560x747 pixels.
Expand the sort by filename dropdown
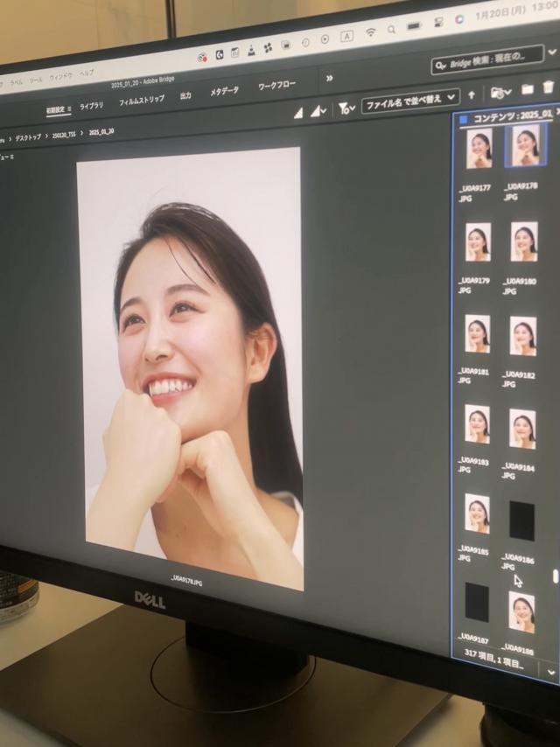point(410,99)
